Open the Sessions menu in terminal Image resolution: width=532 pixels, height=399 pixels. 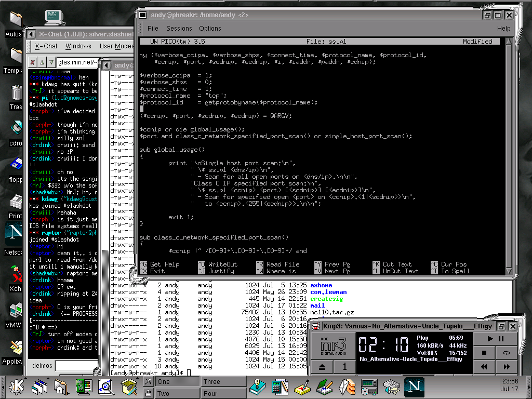(x=179, y=29)
